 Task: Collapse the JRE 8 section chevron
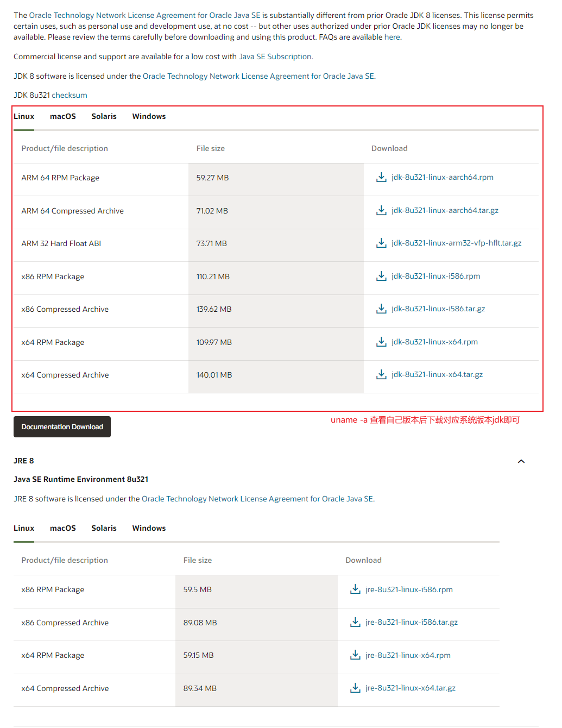pyautogui.click(x=521, y=461)
